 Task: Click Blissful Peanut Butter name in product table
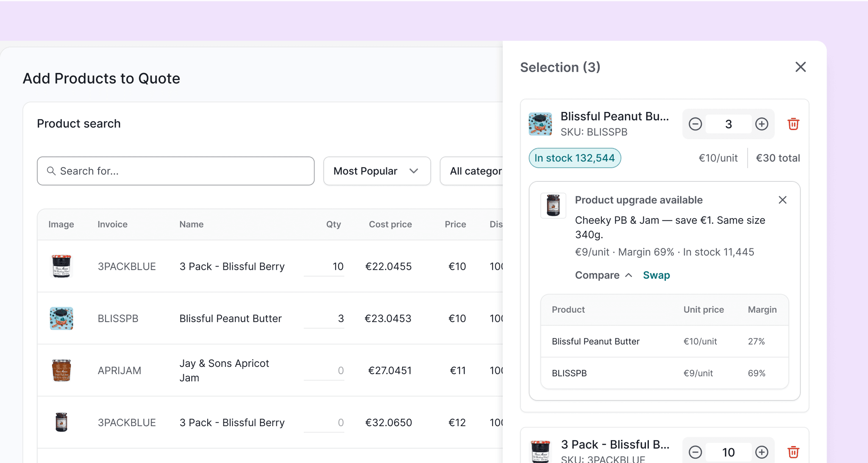[x=231, y=319]
